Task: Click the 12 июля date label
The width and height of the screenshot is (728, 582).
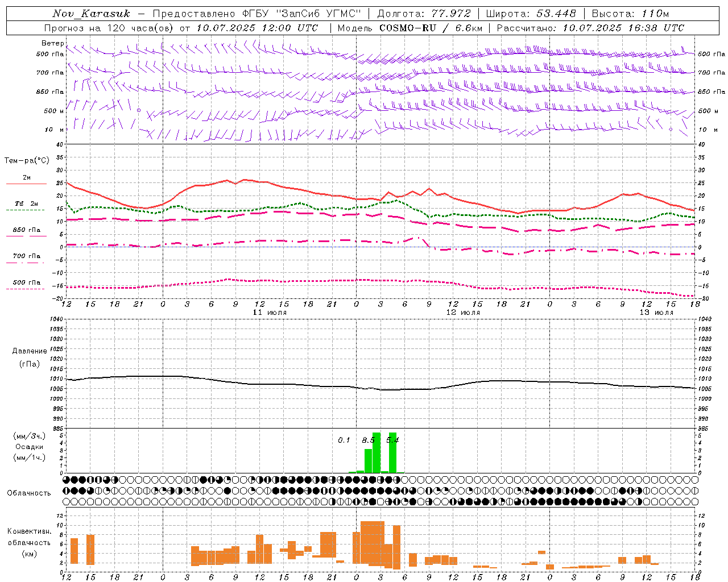Action: tap(463, 313)
